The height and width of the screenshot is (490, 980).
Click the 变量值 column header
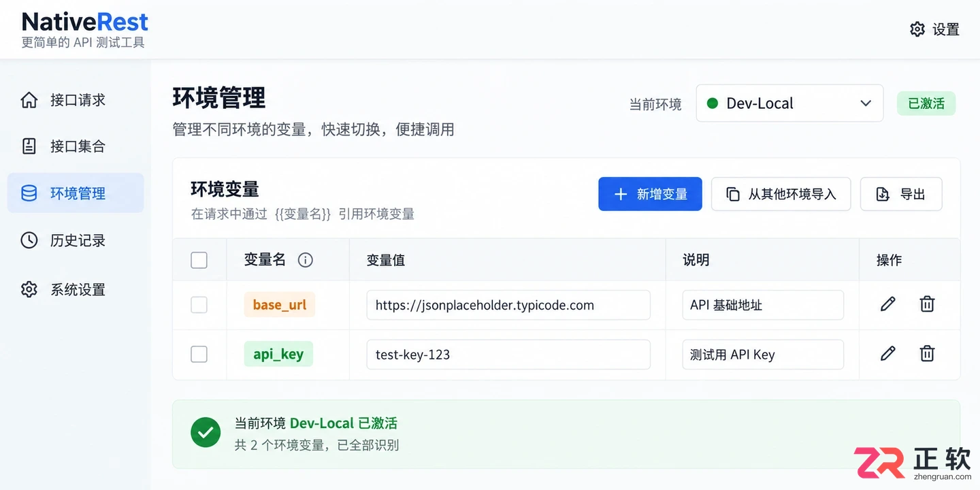click(x=386, y=260)
